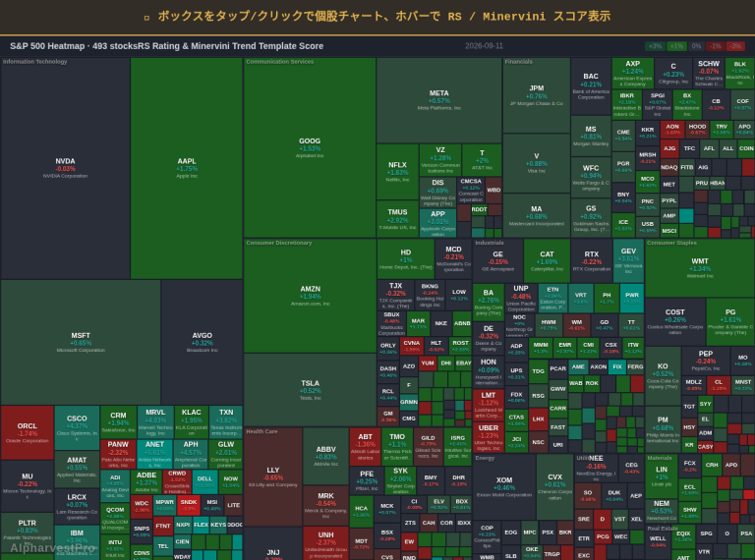Click the -1% legend swatch
Viewport: 755px width, 560px height.
click(716, 46)
